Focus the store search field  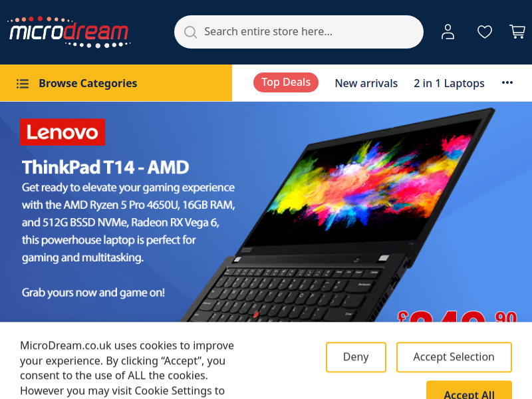(x=299, y=32)
